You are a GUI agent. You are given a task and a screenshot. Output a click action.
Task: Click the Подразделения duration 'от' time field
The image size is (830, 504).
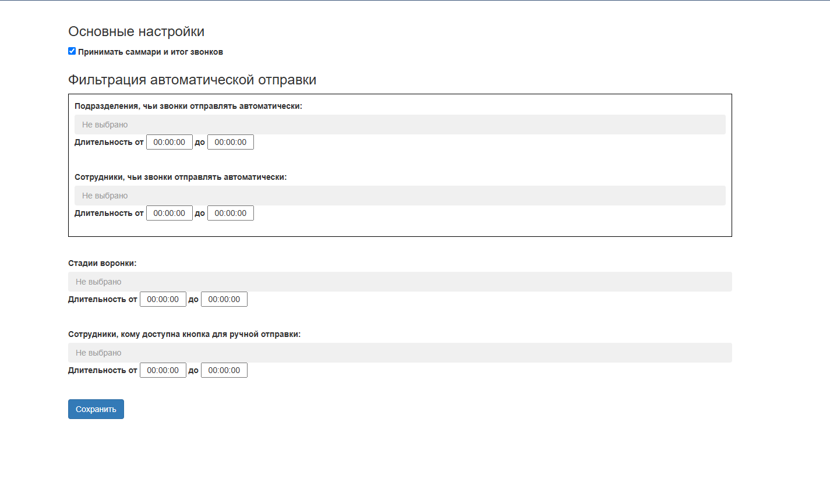pyautogui.click(x=169, y=142)
